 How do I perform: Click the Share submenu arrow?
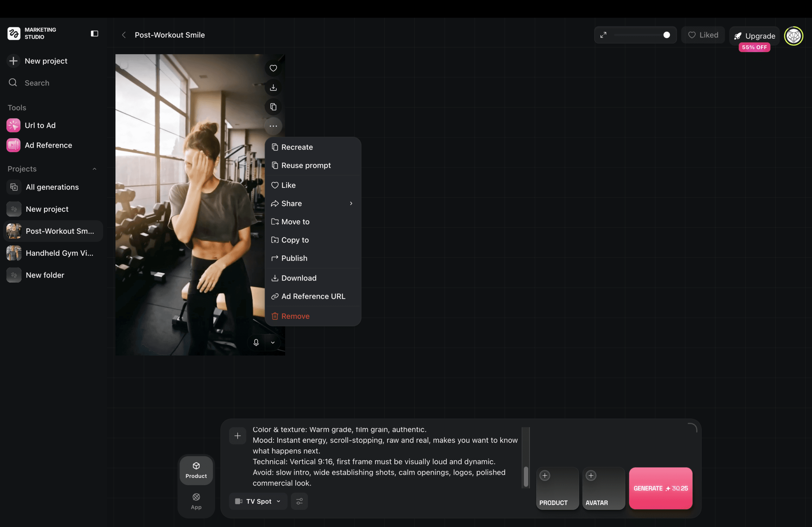pyautogui.click(x=351, y=203)
